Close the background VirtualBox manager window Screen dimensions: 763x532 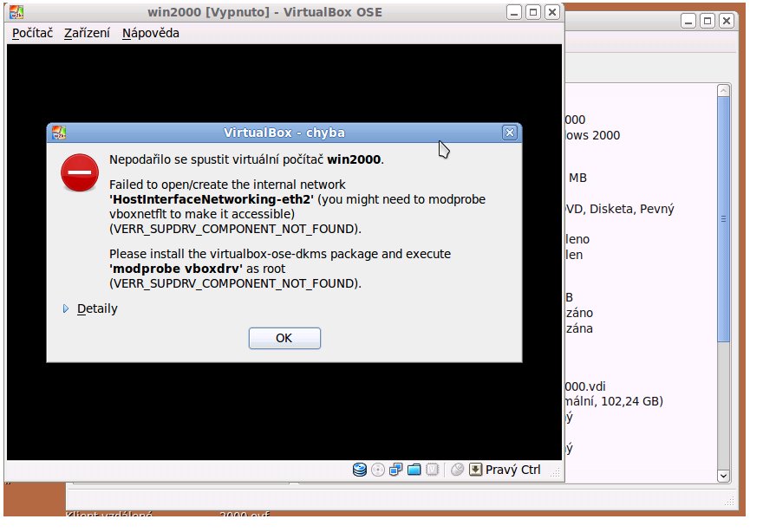[x=727, y=21]
